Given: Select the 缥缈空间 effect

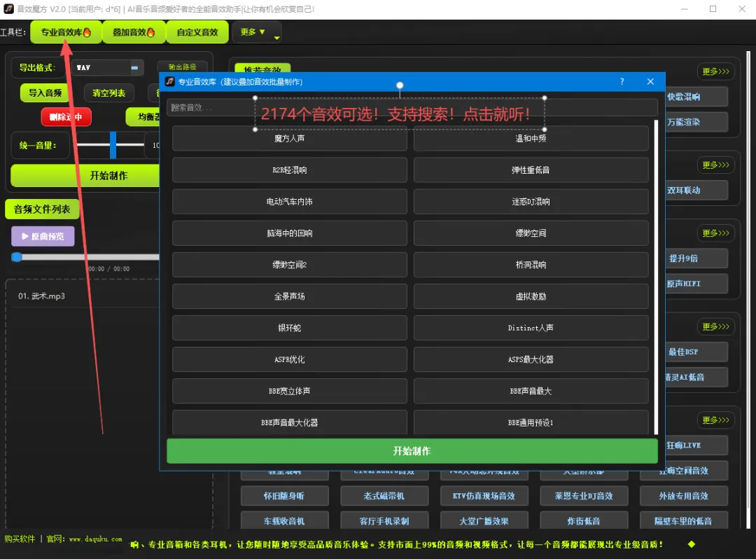Looking at the screenshot, I should coord(531,233).
